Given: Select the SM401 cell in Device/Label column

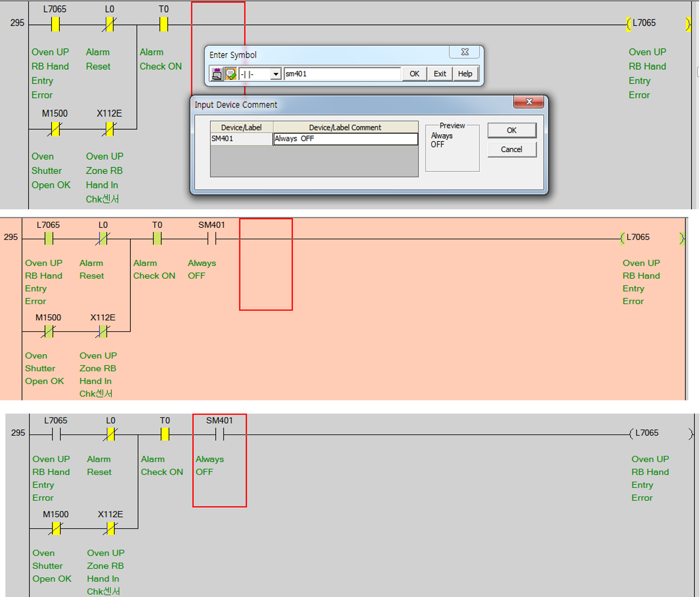Looking at the screenshot, I should [241, 139].
